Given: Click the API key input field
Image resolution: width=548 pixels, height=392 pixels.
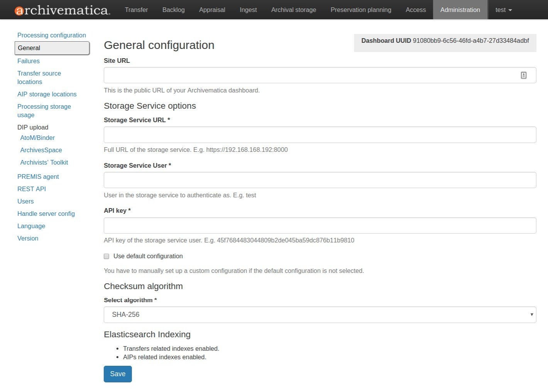Looking at the screenshot, I should pos(320,225).
